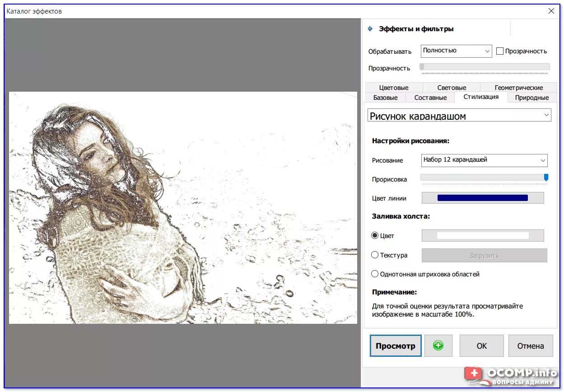Switch to the Цветовые tab
Viewport: 564px width, 392px height.
(x=394, y=88)
